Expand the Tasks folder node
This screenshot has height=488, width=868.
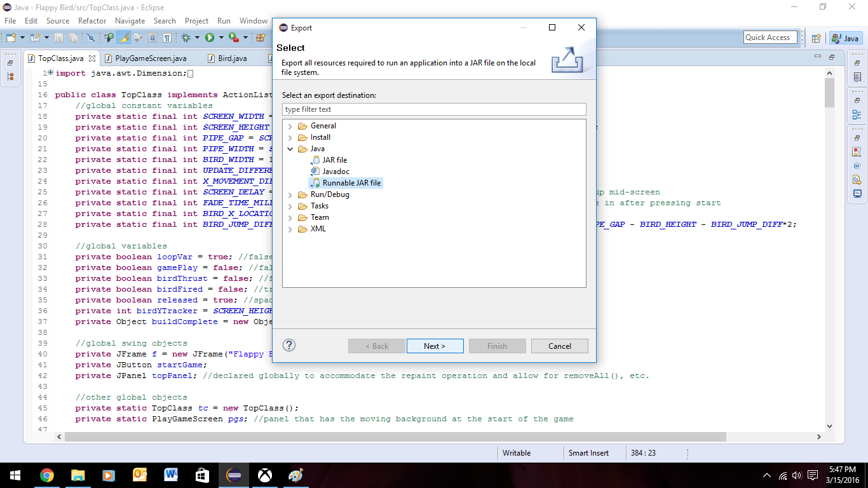[290, 206]
